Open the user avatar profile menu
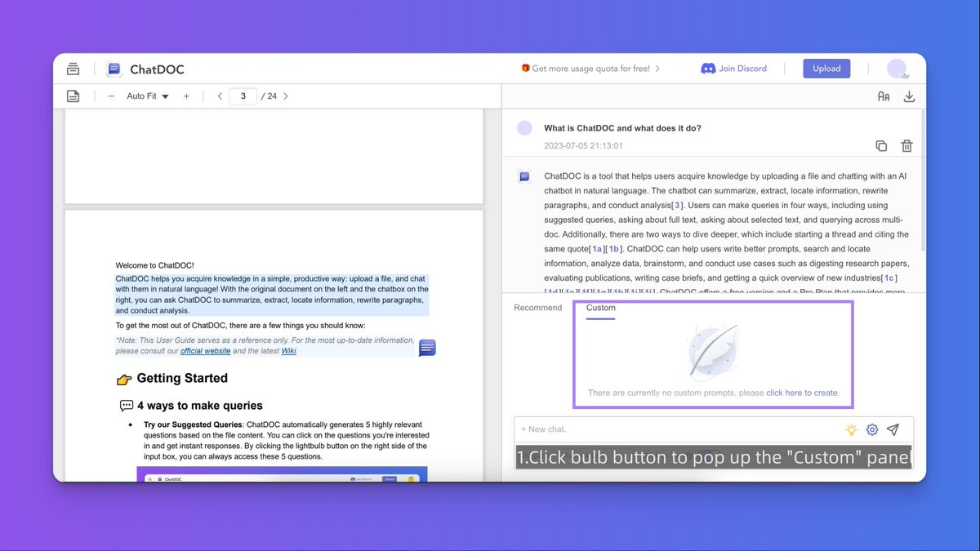This screenshot has width=980, height=551. [897, 69]
